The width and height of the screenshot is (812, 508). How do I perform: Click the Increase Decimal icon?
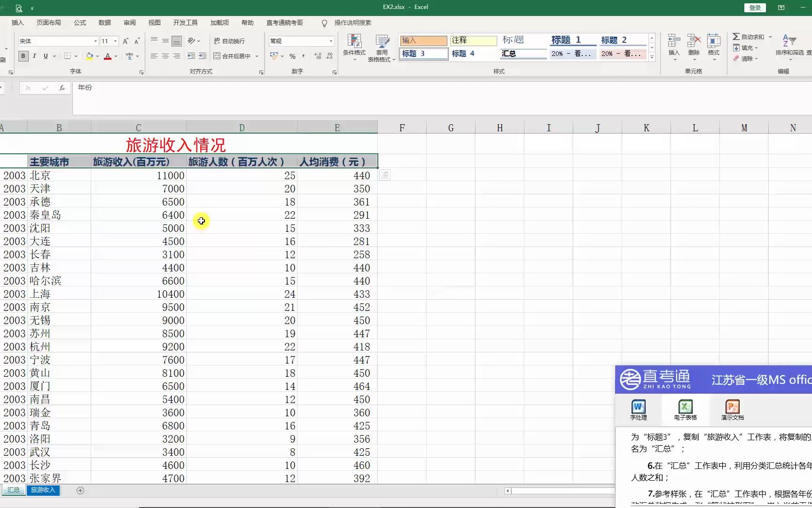(318, 56)
